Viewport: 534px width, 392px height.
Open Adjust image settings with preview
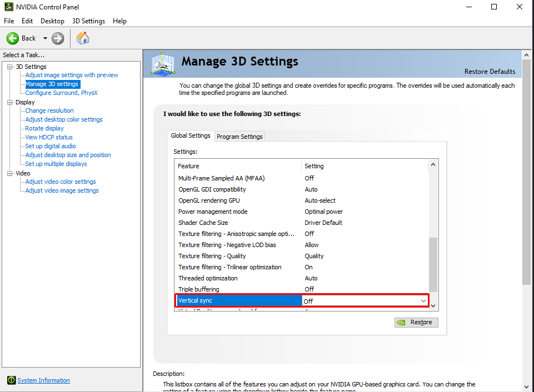[72, 75]
